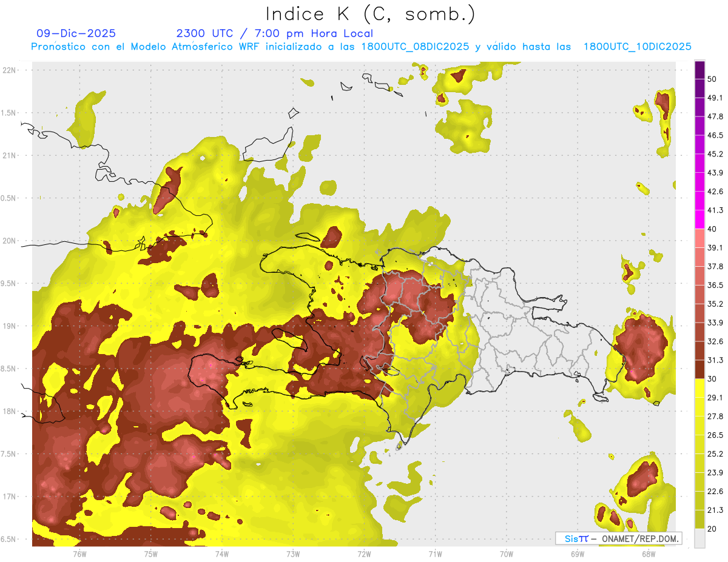Click the '2300 UTC / 7:00 pm Hora Local' text

pos(274,33)
